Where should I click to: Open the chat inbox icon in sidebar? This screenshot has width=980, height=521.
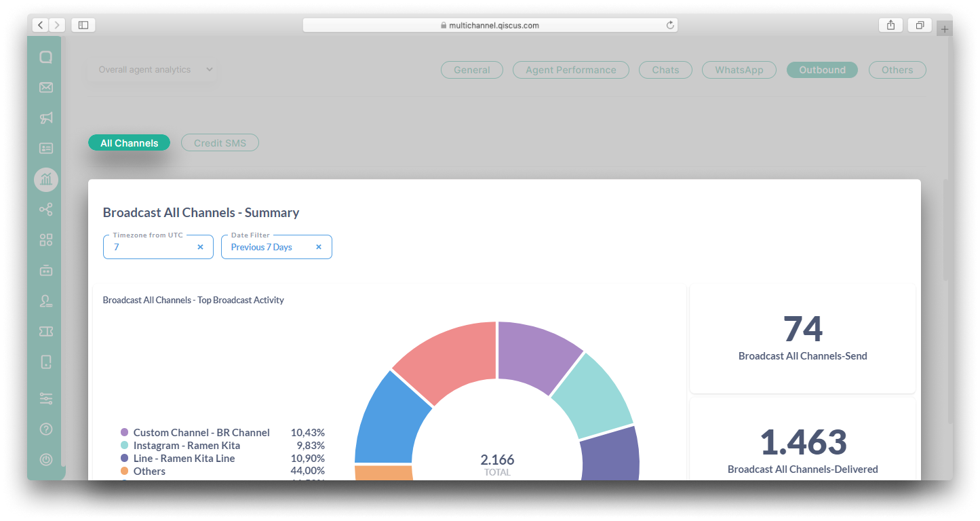pos(45,57)
